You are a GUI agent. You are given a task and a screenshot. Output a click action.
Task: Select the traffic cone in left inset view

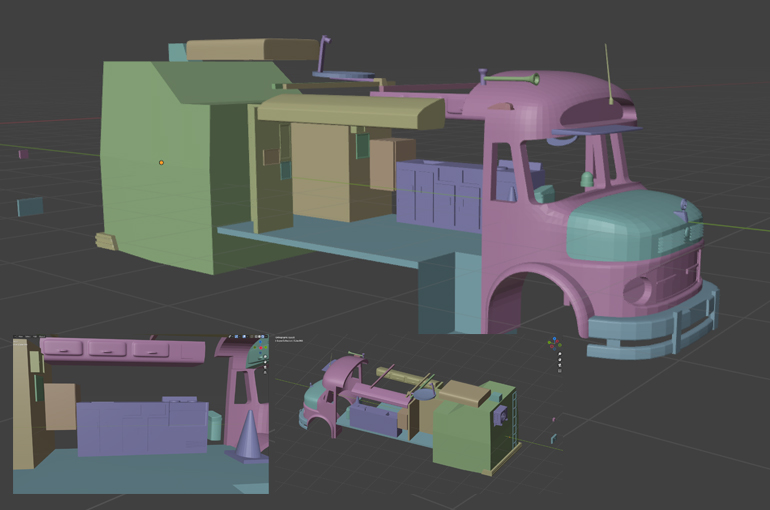point(249,435)
